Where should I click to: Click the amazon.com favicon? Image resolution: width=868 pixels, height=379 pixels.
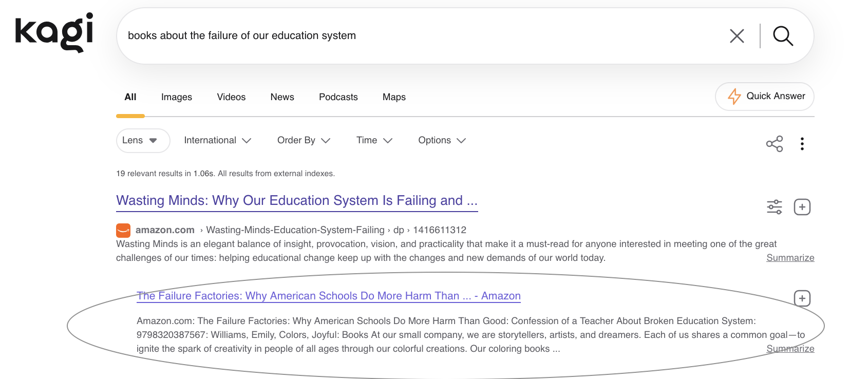click(123, 230)
